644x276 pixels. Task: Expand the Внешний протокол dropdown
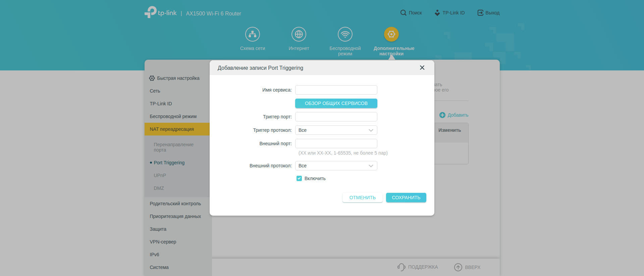click(336, 166)
